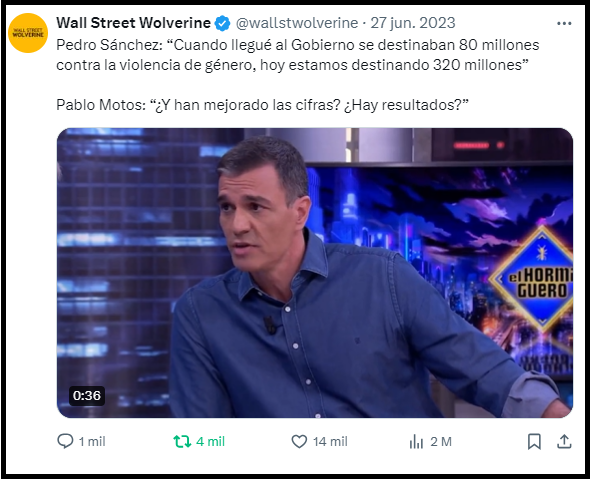This screenshot has width=590, height=479.
Task: Click the 2 M views count
Action: pyautogui.click(x=441, y=441)
